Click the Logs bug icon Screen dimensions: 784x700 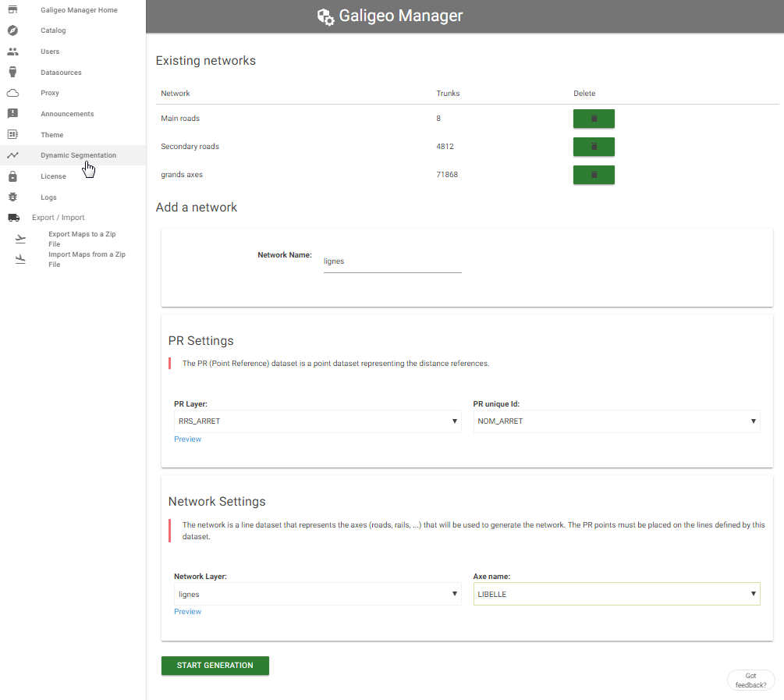12,197
